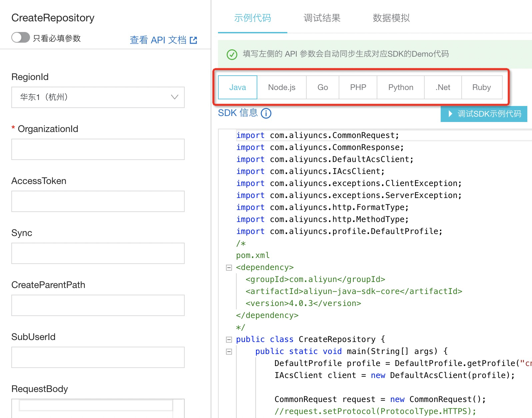Click the RequestBody text area

tap(98, 408)
